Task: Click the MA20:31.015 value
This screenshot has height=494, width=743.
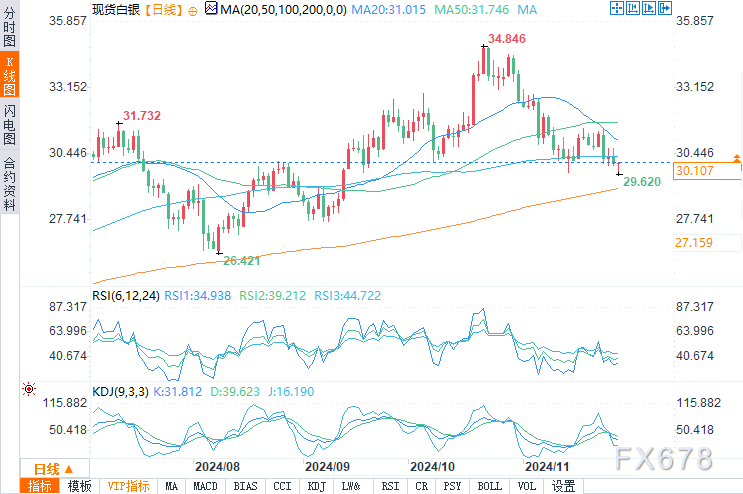Action: pos(389,9)
